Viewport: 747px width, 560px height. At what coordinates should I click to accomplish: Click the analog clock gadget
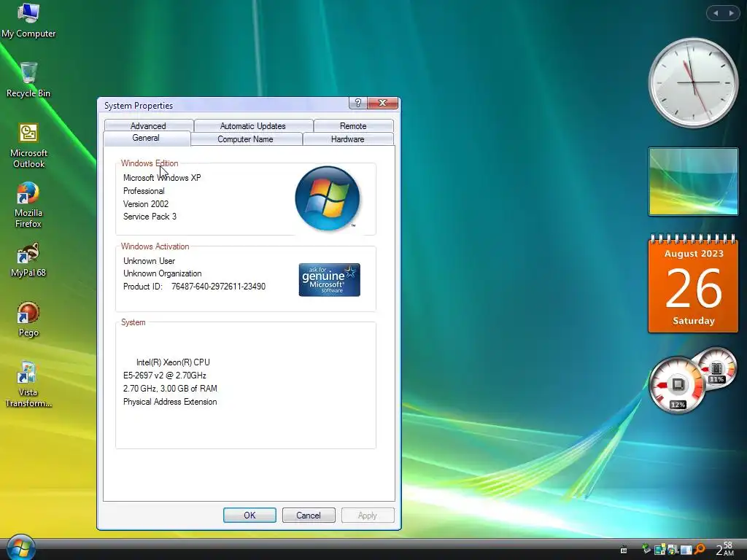pos(693,83)
